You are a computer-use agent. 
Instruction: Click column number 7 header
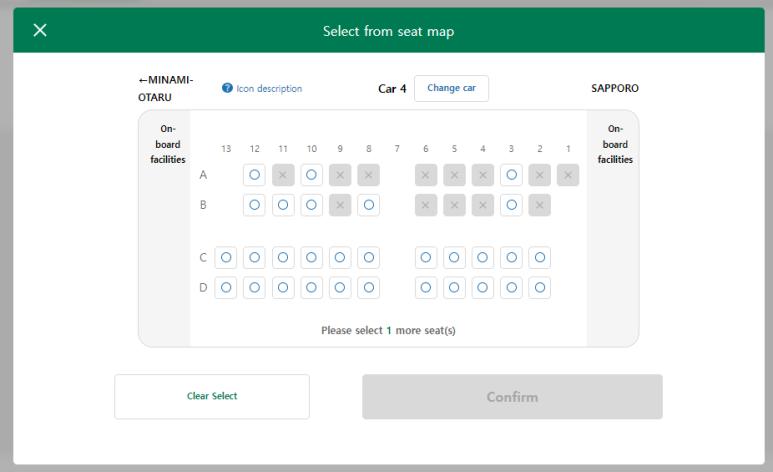tap(397, 148)
